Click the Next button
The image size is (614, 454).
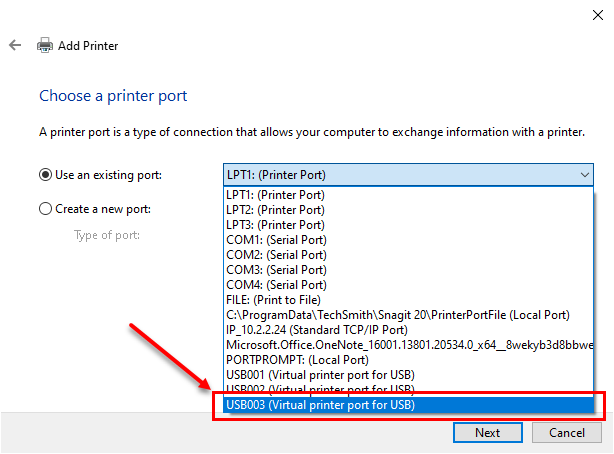(x=488, y=432)
